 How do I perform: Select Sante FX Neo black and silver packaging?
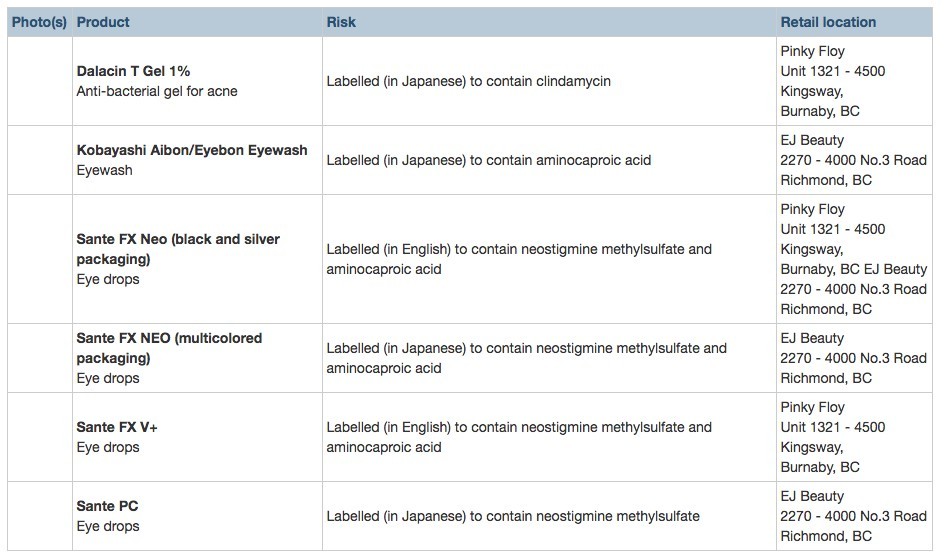(178, 249)
